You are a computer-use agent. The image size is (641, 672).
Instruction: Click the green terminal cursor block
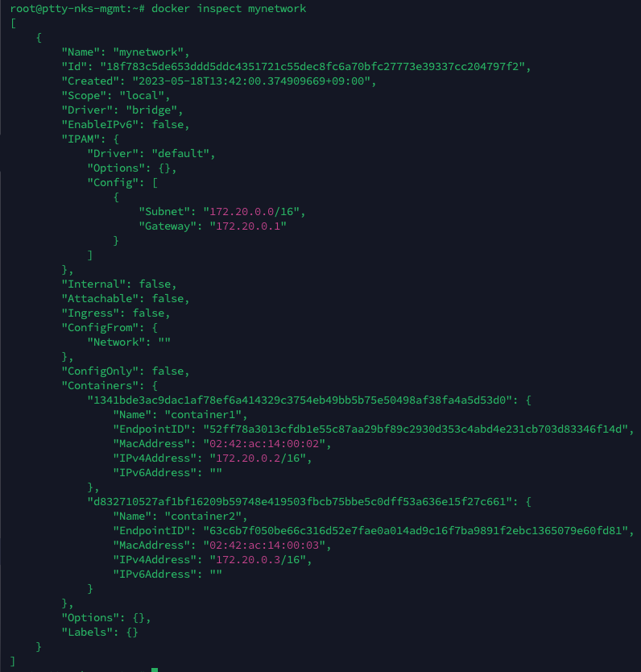[155, 670]
